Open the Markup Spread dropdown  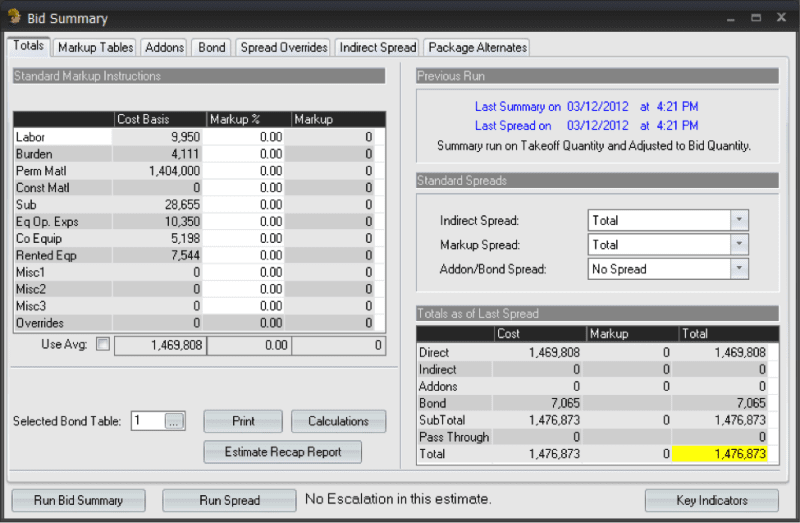click(739, 244)
